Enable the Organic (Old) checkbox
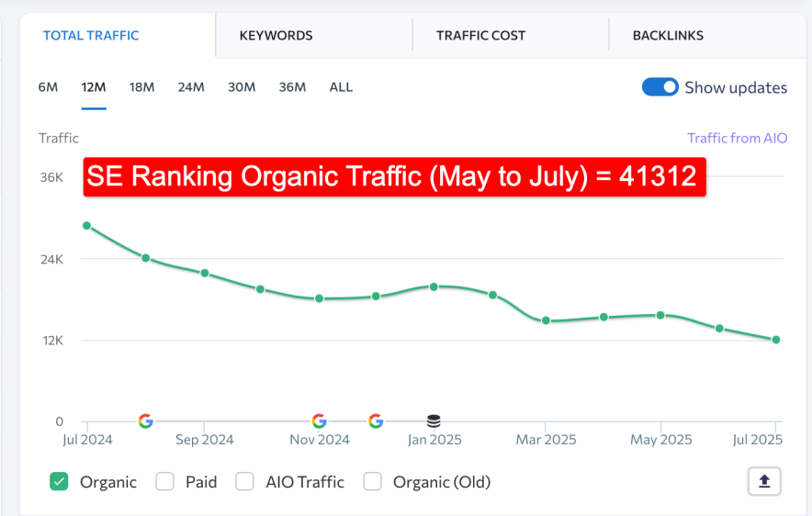The height and width of the screenshot is (516, 812). click(x=372, y=481)
